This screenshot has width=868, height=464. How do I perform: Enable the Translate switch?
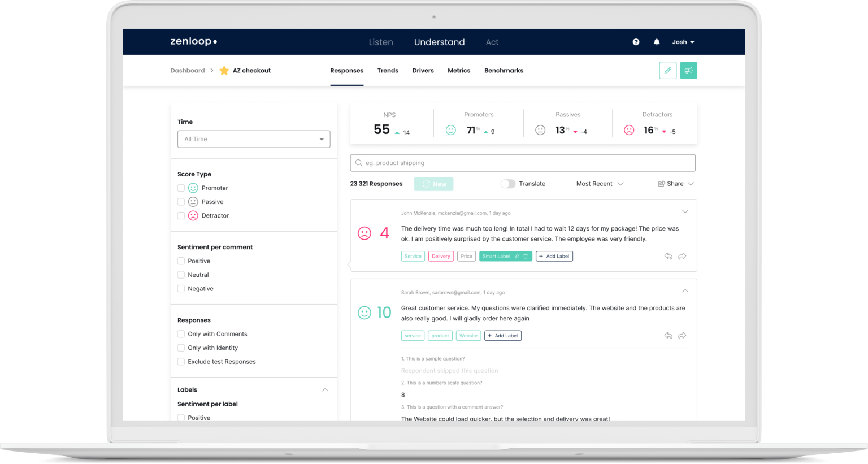pos(507,184)
